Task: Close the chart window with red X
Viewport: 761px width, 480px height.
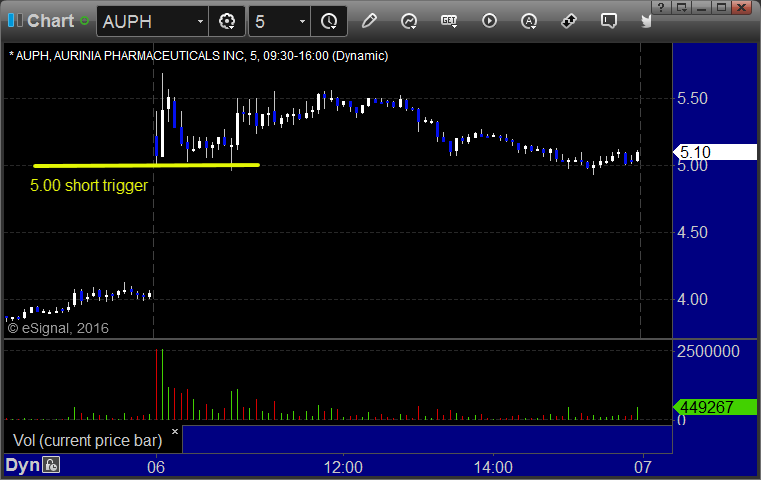Action: click(x=742, y=7)
